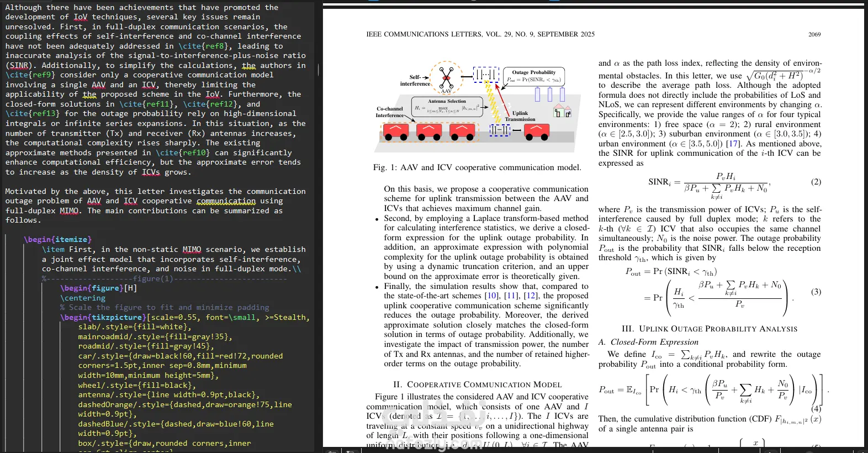Click the underlined word 'SINR' in the editor
868x453 pixels.
point(19,65)
